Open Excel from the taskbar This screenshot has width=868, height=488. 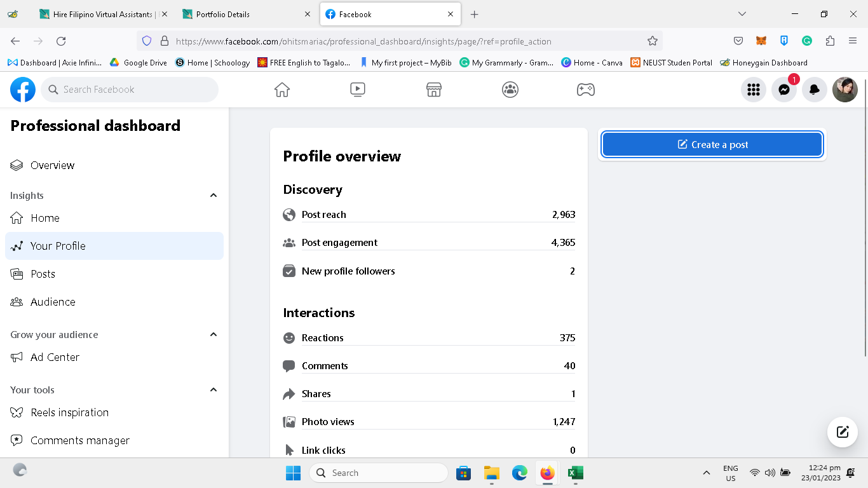click(576, 473)
